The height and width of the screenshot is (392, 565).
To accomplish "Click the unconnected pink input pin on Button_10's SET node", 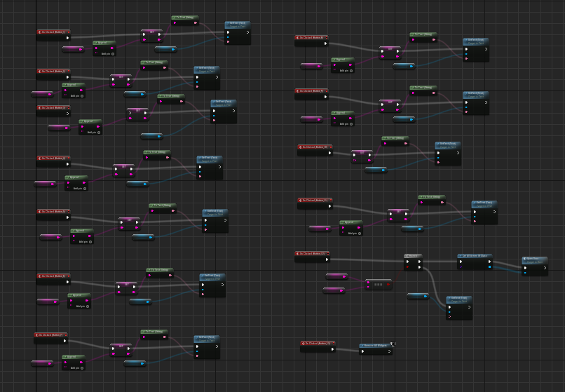I will click(x=355, y=160).
